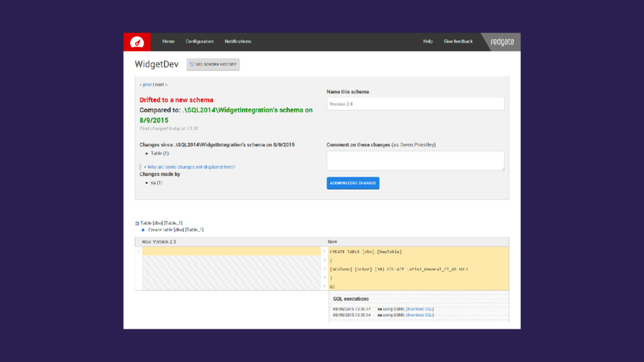Go to the previous schema via prev link

[145, 84]
